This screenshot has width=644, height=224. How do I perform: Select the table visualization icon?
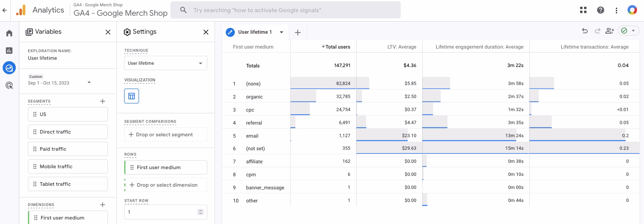point(131,96)
